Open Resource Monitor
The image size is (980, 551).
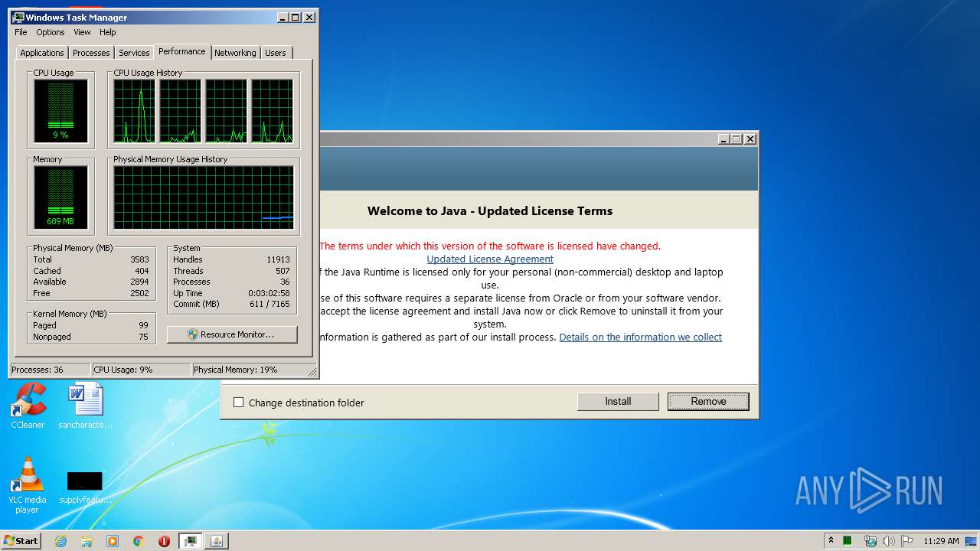[232, 334]
